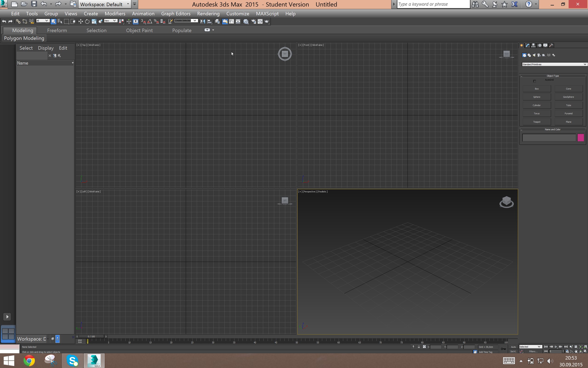The width and height of the screenshot is (588, 368).
Task: Create a Box primitive
Action: 537,89
